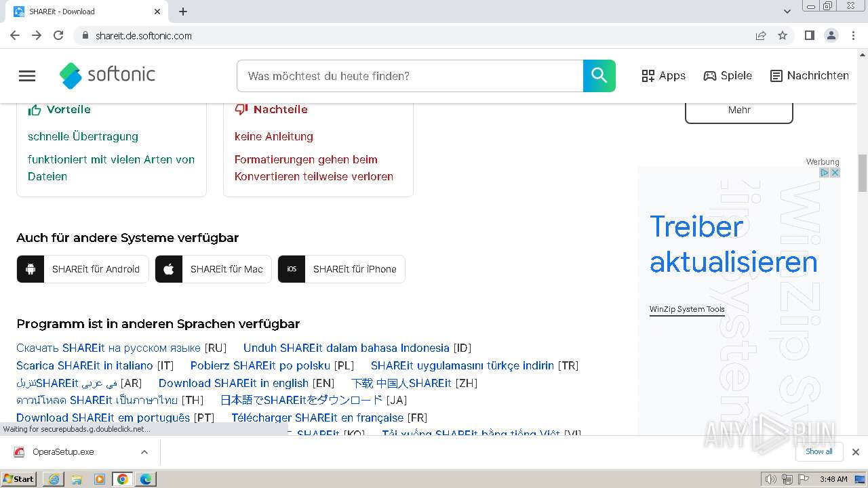This screenshot has width=868, height=488.
Task: Open Download SHAREit in english link
Action: 233,383
